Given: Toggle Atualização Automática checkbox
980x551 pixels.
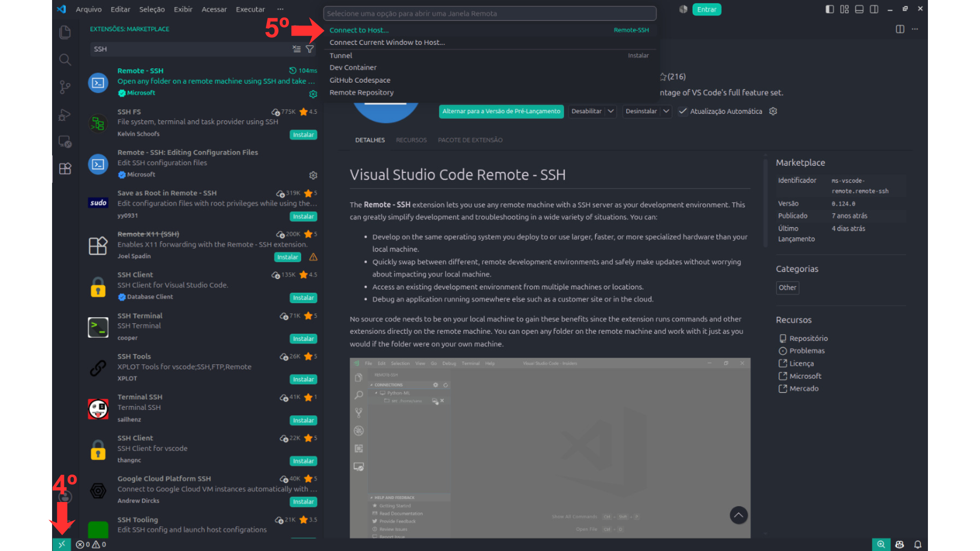Looking at the screenshot, I should (682, 111).
